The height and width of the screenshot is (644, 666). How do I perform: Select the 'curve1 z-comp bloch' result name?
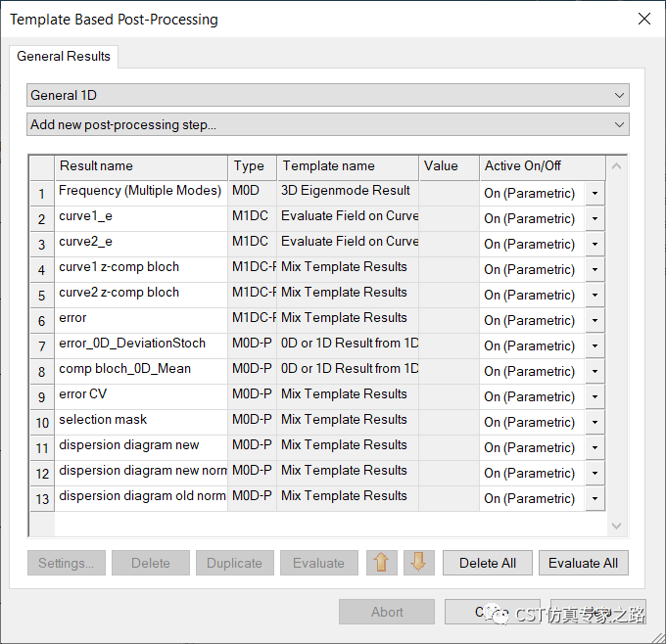click(x=141, y=270)
